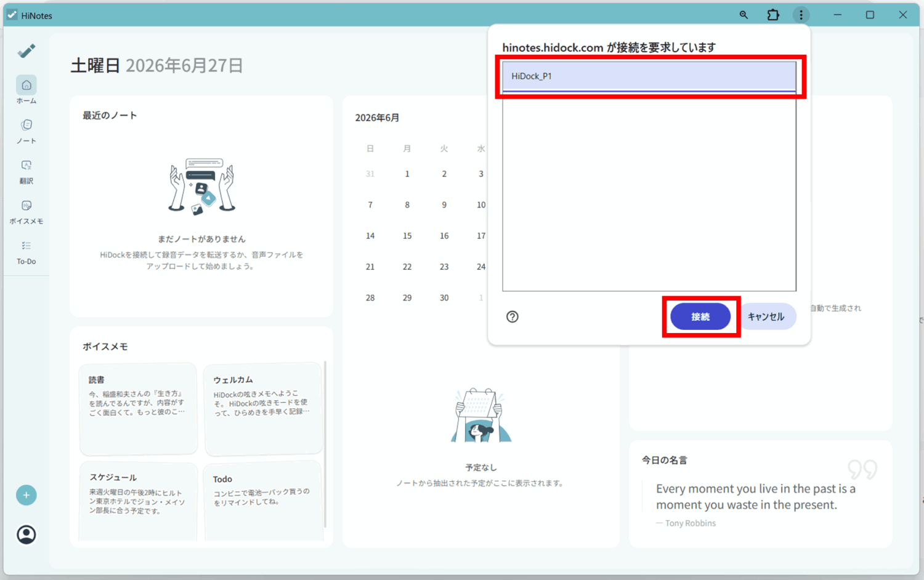Select June 2 in the calendar
This screenshot has height=580, width=924.
tap(444, 174)
